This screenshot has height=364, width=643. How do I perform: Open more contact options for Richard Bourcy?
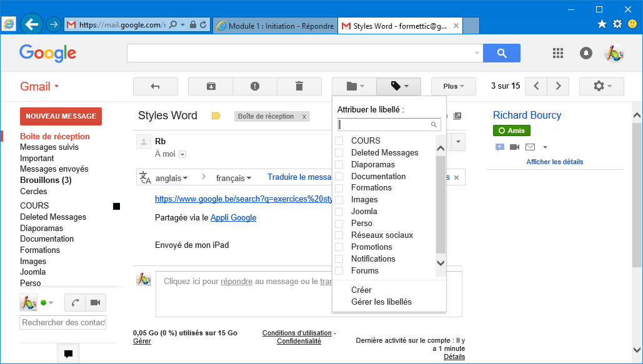click(x=545, y=147)
